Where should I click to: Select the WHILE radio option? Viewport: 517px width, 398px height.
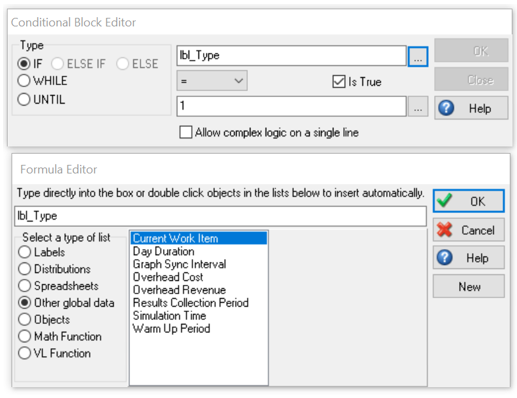click(24, 80)
